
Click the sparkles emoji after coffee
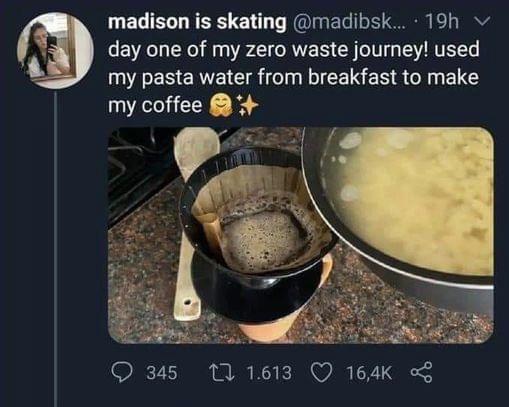(x=247, y=105)
